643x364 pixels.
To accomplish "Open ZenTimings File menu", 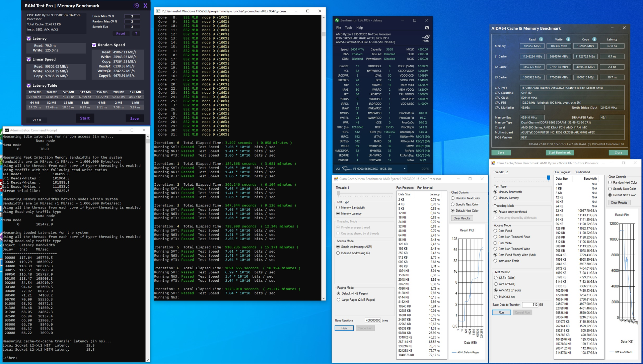I will 339,28.
